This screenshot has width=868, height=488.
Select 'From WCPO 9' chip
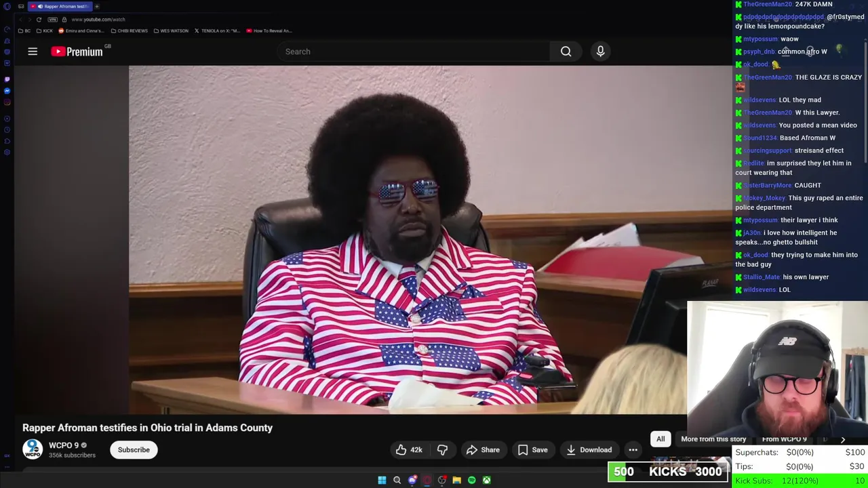coord(785,439)
